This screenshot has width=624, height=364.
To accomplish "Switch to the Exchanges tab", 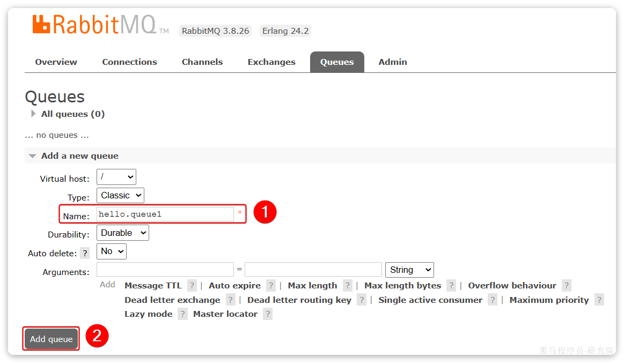I will point(271,62).
